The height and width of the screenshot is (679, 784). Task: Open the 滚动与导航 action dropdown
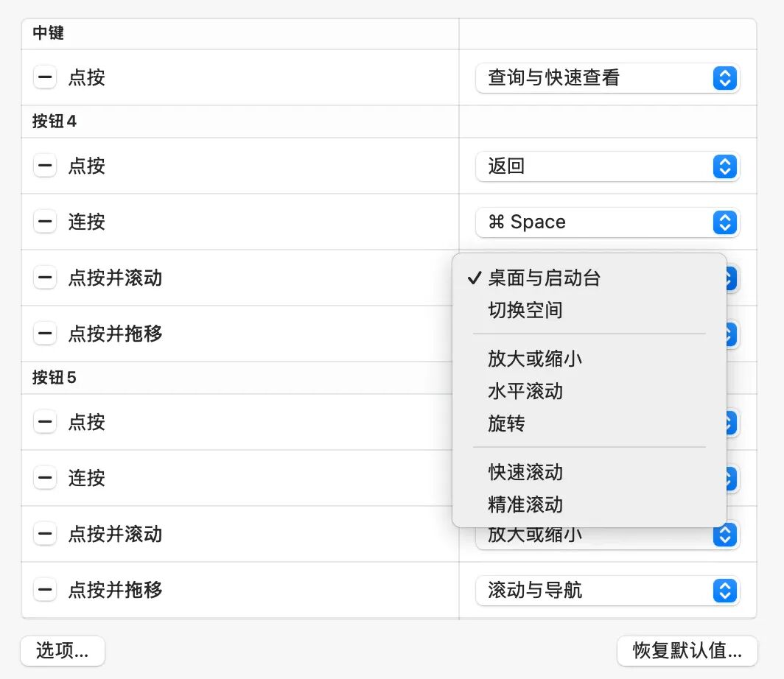pos(607,590)
